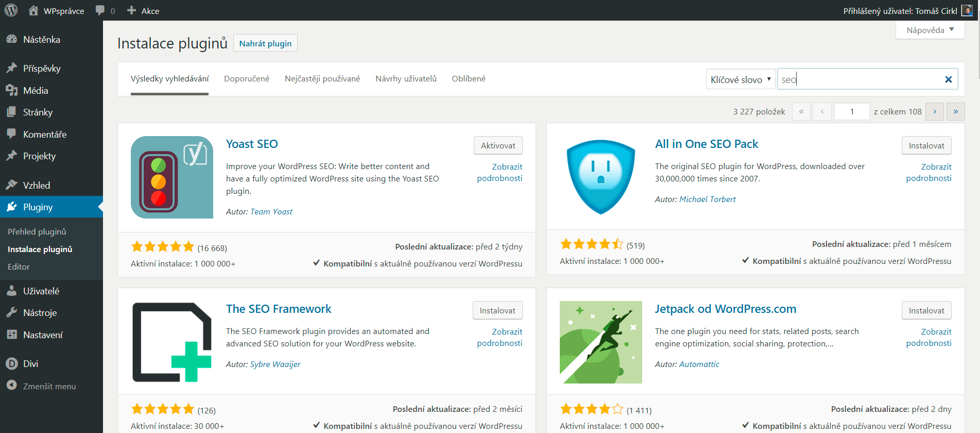
Task: Show Jetpack Zobrazit podrobnosti link
Action: click(929, 337)
